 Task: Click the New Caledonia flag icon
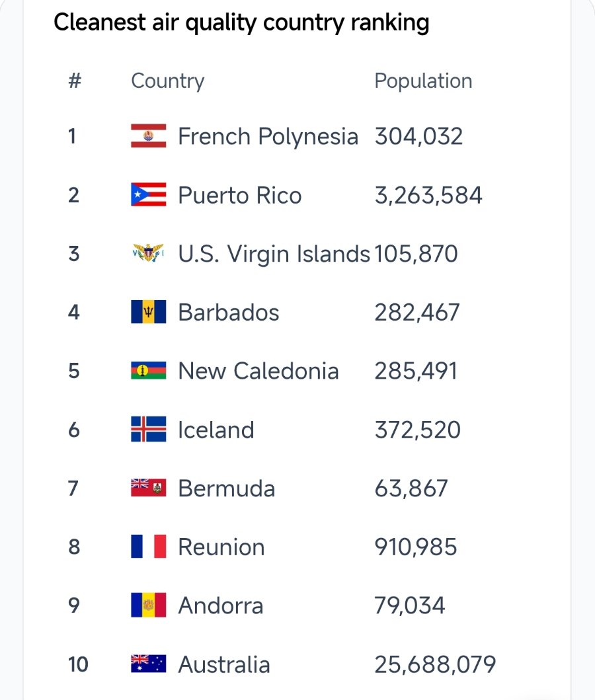click(x=148, y=371)
